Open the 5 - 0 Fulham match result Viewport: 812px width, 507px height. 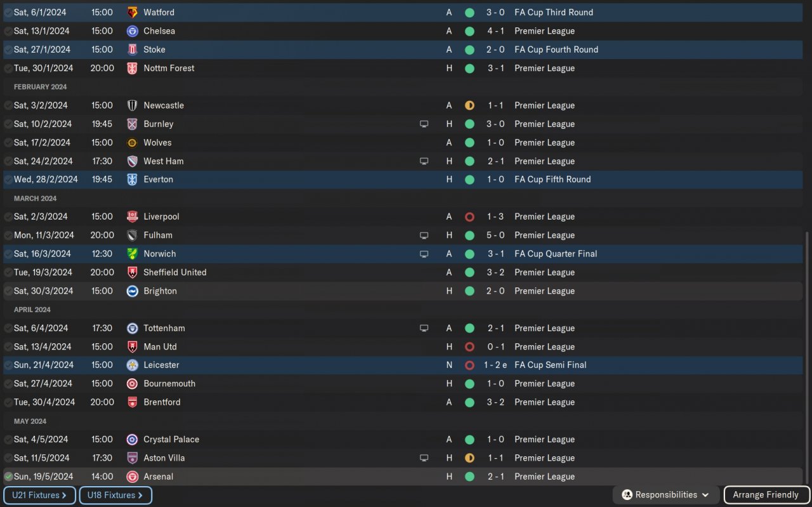coord(495,235)
